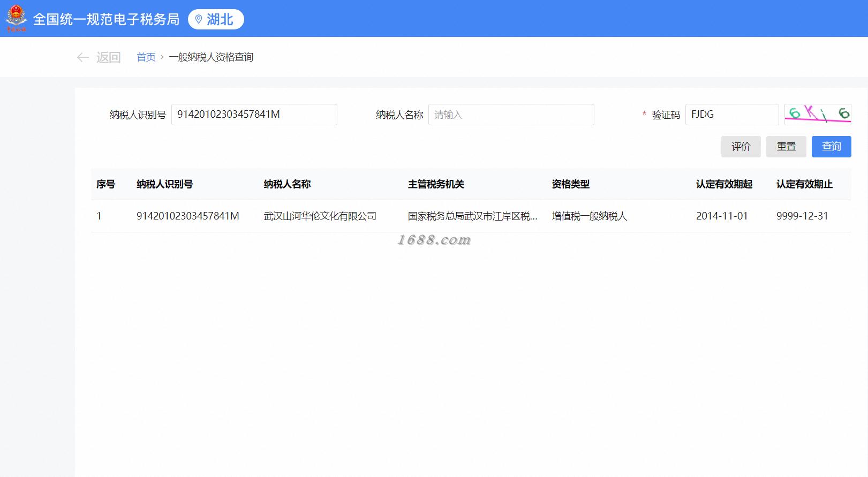Click the 认定有效期止 column header

[804, 184]
